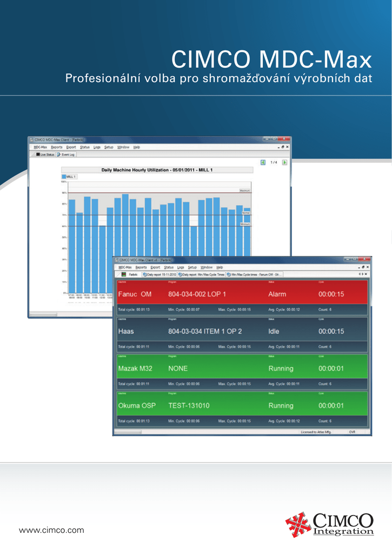
Task: Click the 1 / 4 page indicator
Action: 274,162
